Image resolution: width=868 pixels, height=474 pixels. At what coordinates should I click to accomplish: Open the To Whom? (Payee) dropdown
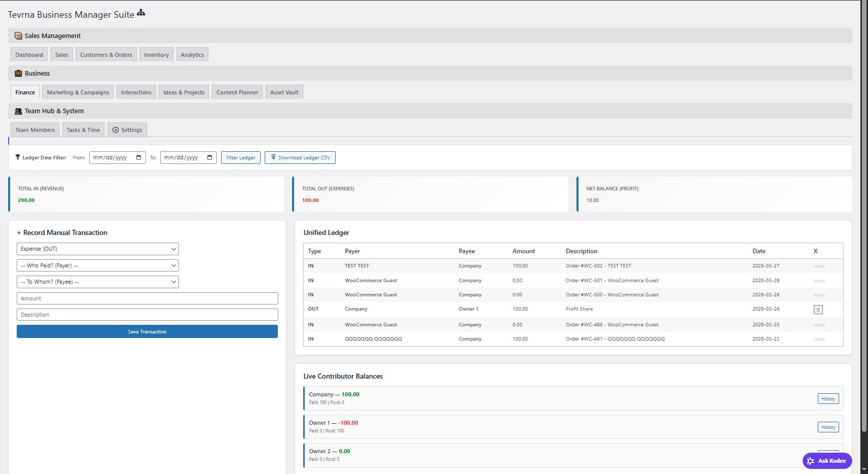[97, 282]
